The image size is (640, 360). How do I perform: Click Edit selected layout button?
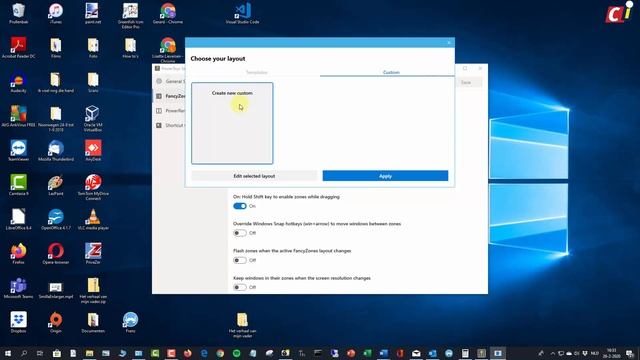254,176
